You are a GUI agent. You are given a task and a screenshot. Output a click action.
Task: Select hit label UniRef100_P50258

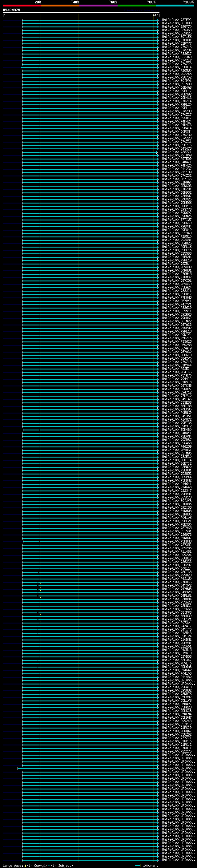[177, 345]
